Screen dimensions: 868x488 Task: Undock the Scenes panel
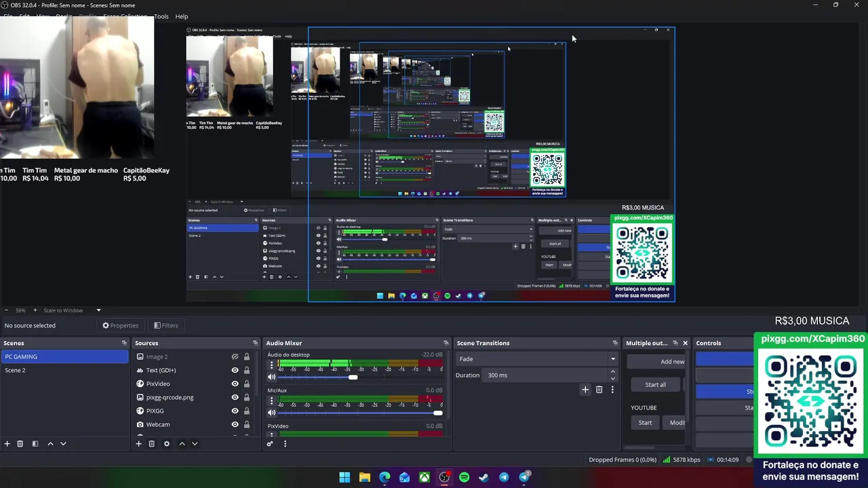pyautogui.click(x=124, y=343)
